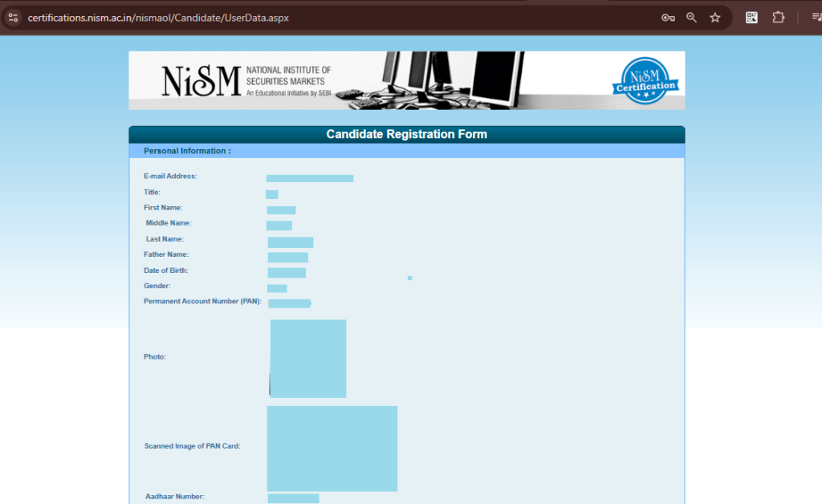Screen dimensions: 822x504
Task: Open the media control icon
Action: tap(816, 18)
